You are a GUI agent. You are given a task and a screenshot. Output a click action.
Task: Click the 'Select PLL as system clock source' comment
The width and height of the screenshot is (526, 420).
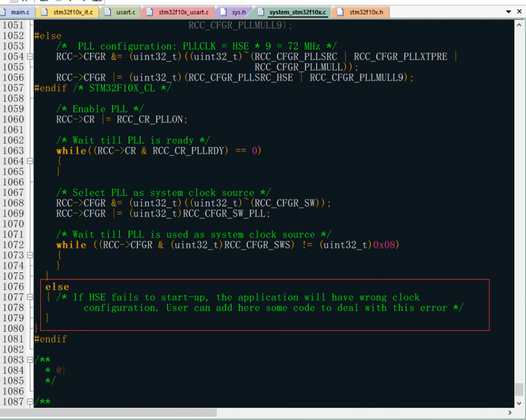tap(163, 192)
